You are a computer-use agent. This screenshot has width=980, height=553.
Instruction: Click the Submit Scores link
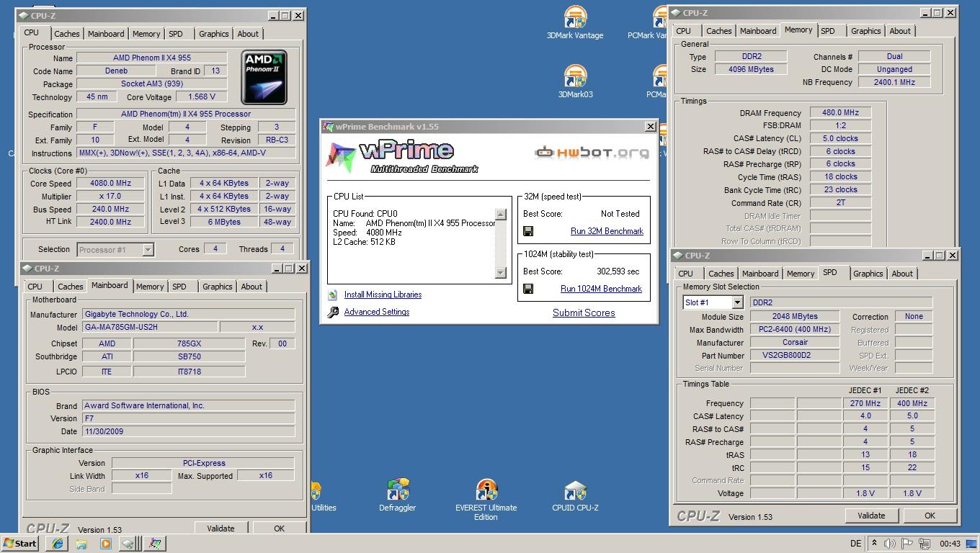tap(584, 313)
